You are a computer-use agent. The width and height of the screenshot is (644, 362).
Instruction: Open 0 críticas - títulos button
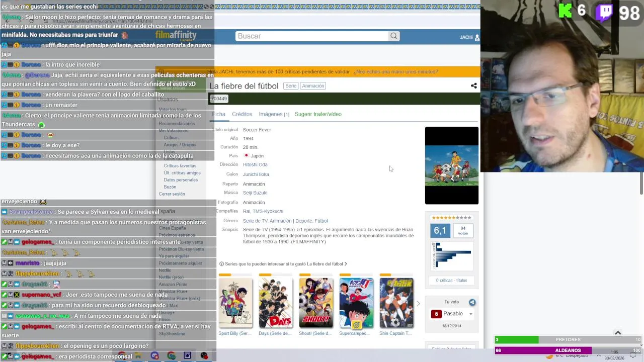pyautogui.click(x=451, y=281)
